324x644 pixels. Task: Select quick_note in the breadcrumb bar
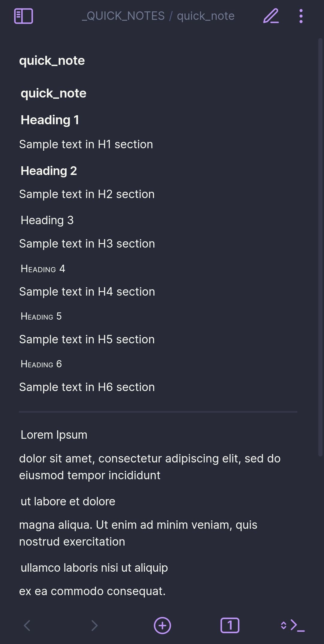tap(205, 16)
